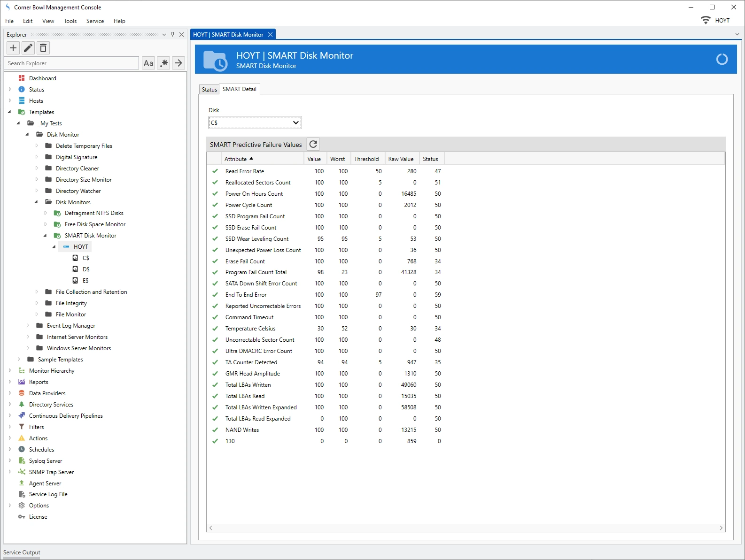
Task: Click the horizontal scrollbar right arrow
Action: pos(721,528)
